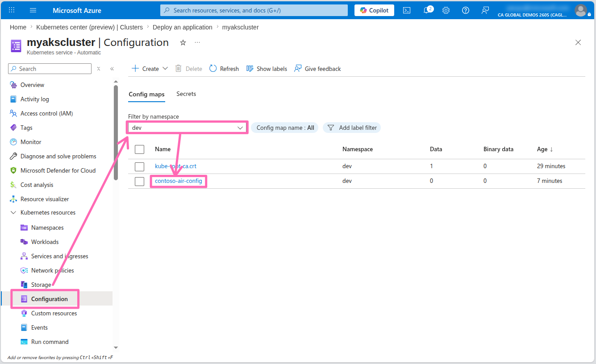This screenshot has height=364, width=596.
Task: Click the Events icon in sidebar
Action: tap(24, 327)
